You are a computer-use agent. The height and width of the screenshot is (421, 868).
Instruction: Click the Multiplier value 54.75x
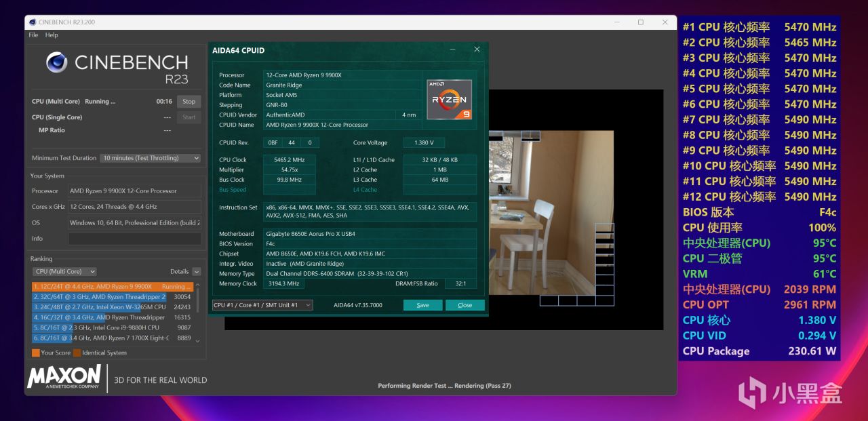pos(289,170)
